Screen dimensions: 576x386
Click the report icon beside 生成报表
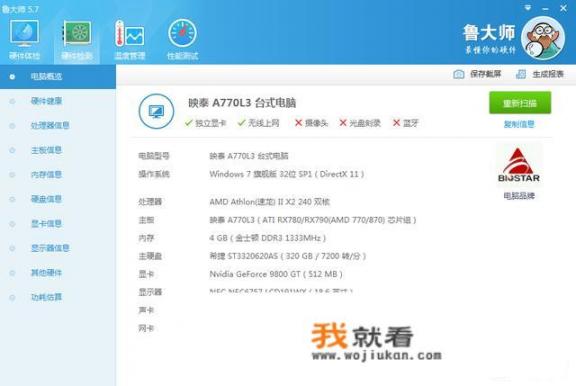coord(521,74)
